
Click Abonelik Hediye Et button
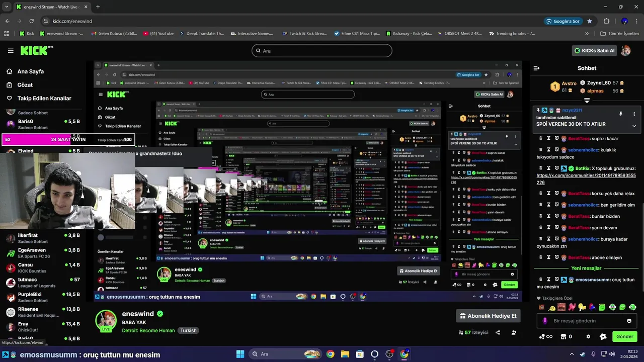[x=488, y=316]
